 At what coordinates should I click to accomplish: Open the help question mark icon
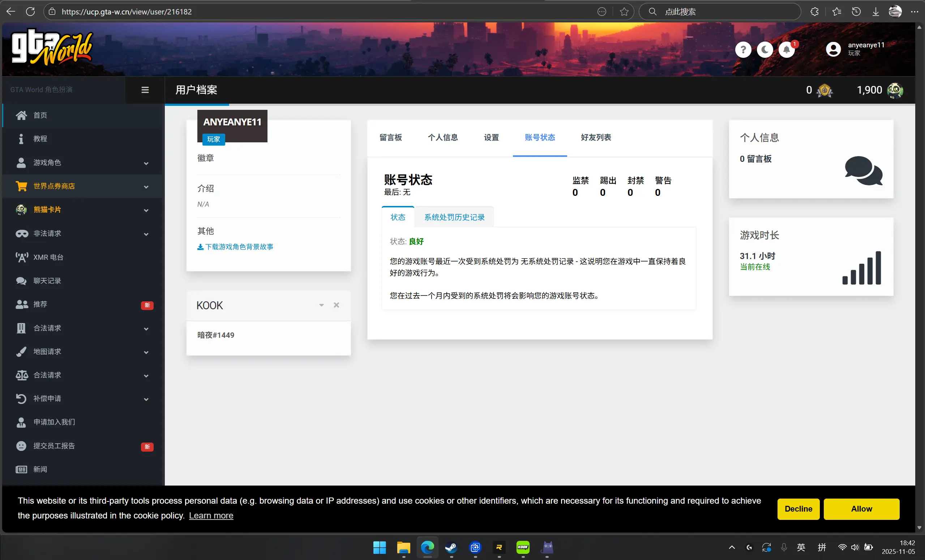[743, 50]
